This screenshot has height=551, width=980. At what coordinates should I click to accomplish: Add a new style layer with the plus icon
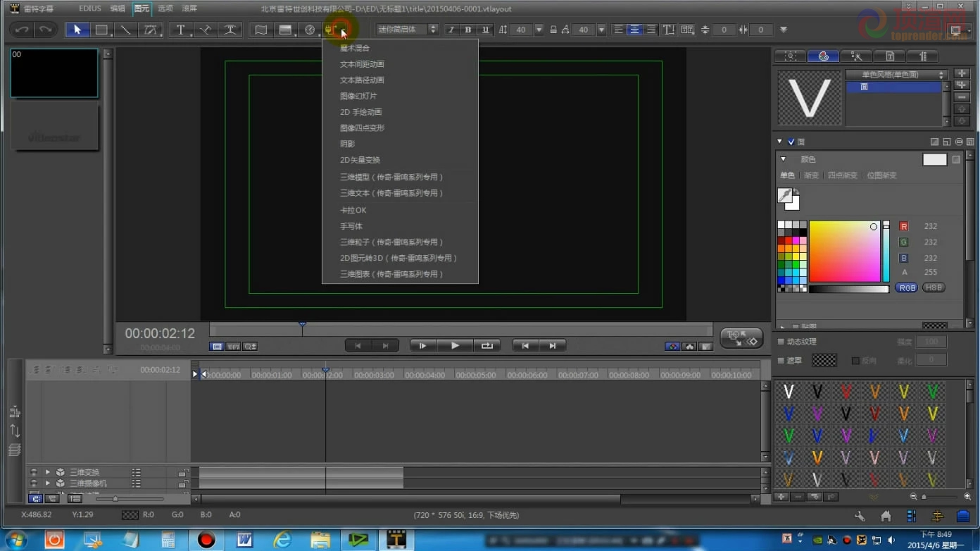pos(962,73)
